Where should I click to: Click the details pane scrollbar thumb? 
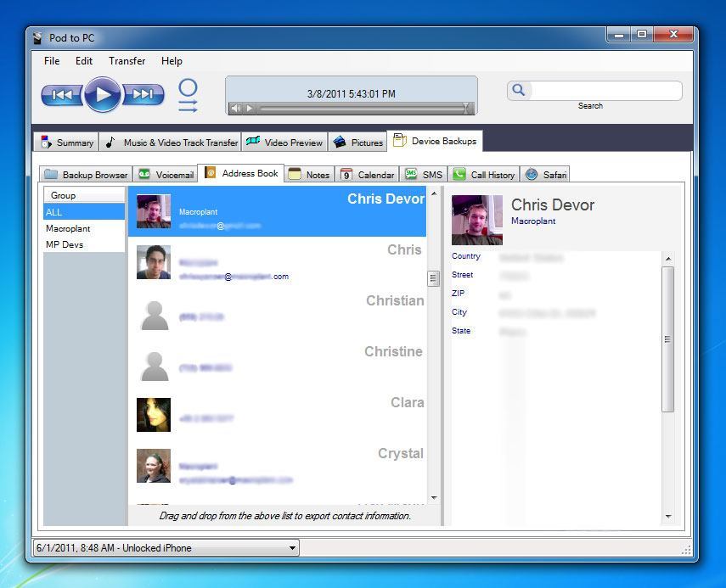667,339
